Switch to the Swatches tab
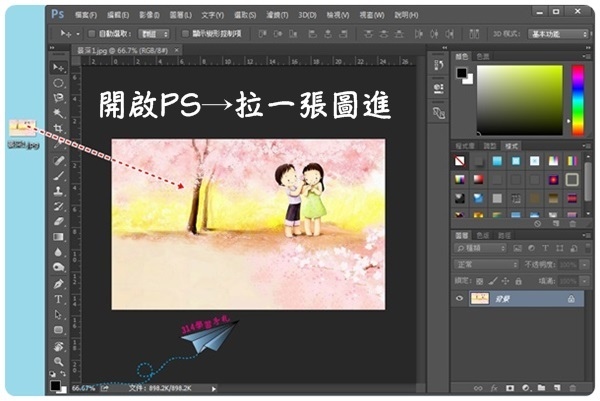The height and width of the screenshot is (401, 600). [483, 57]
